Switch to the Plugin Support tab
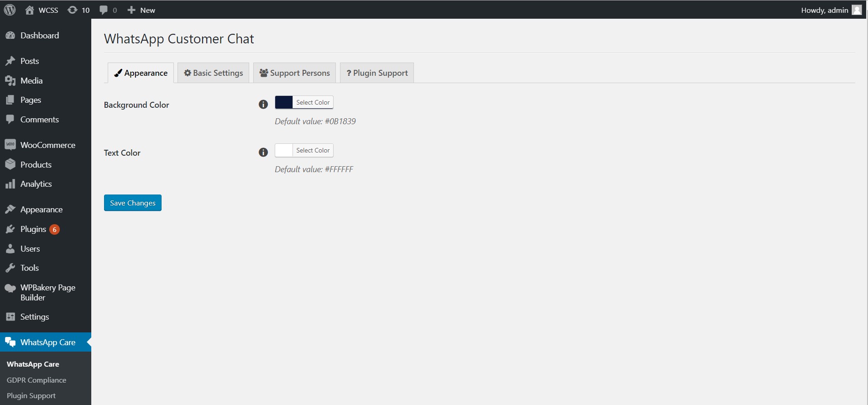 [377, 73]
